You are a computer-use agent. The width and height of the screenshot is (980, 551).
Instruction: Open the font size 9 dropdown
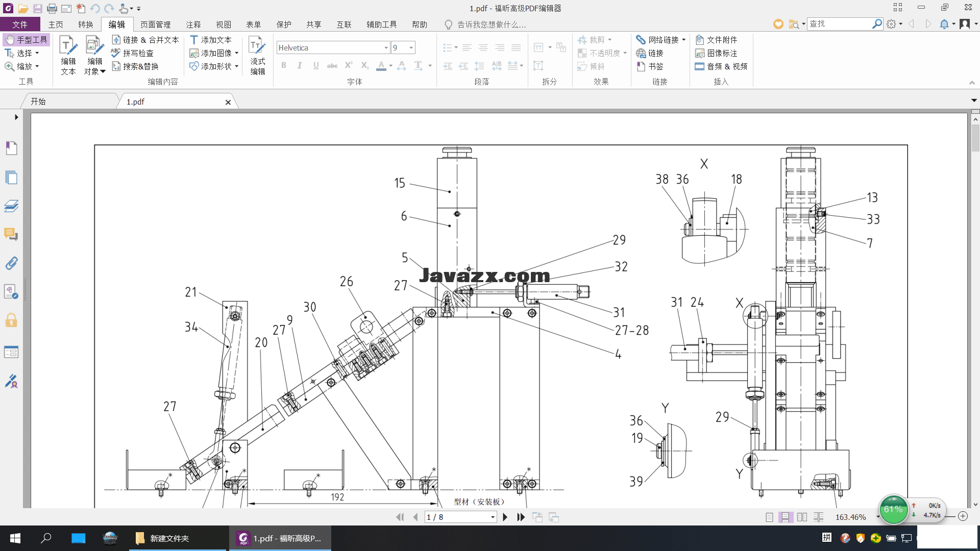[411, 47]
